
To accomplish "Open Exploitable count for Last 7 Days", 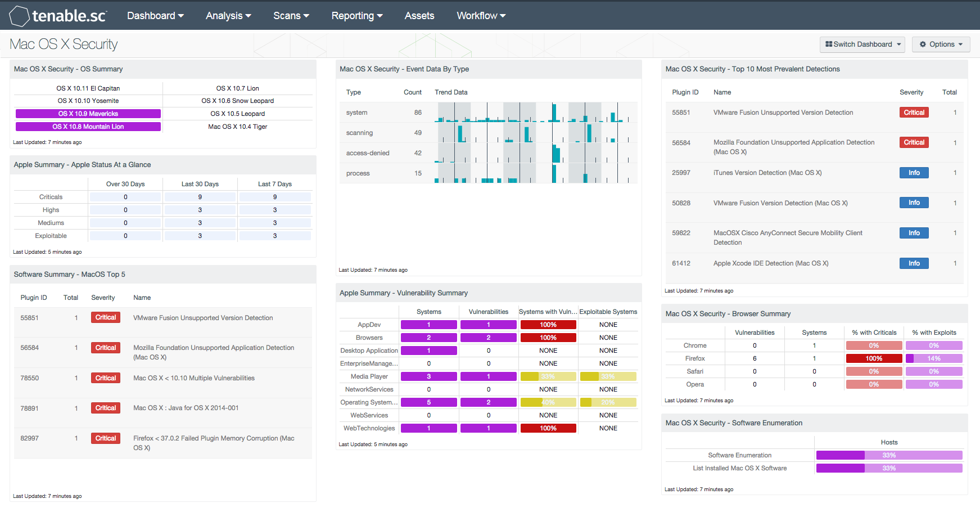I will (x=275, y=236).
